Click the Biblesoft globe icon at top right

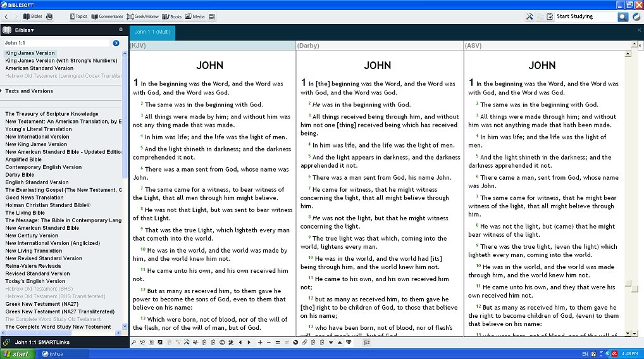coord(636,17)
